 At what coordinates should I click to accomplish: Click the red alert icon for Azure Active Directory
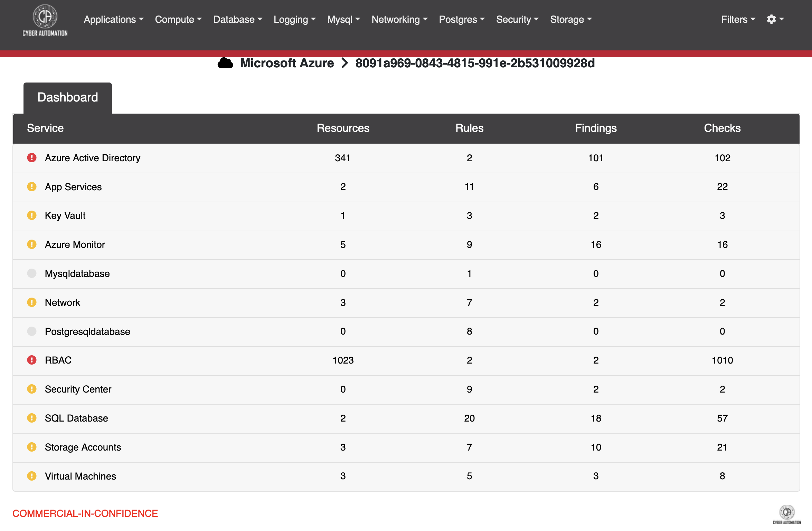tap(32, 158)
